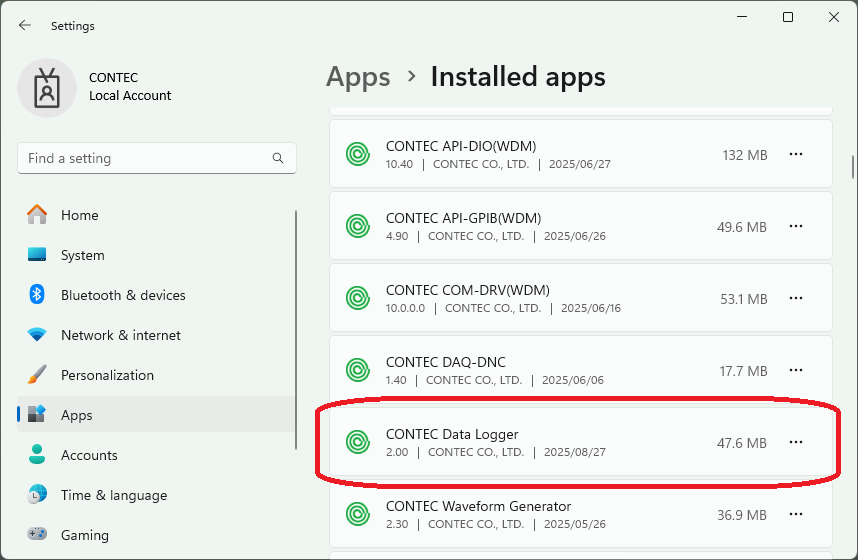The height and width of the screenshot is (560, 858).
Task: Click the CONTEC Data Logger app icon
Action: [357, 442]
